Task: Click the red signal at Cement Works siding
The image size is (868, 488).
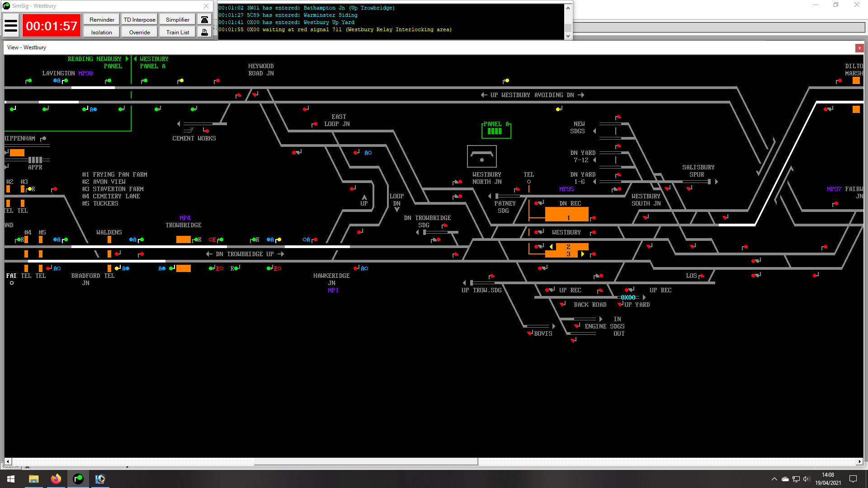Action: [x=206, y=130]
